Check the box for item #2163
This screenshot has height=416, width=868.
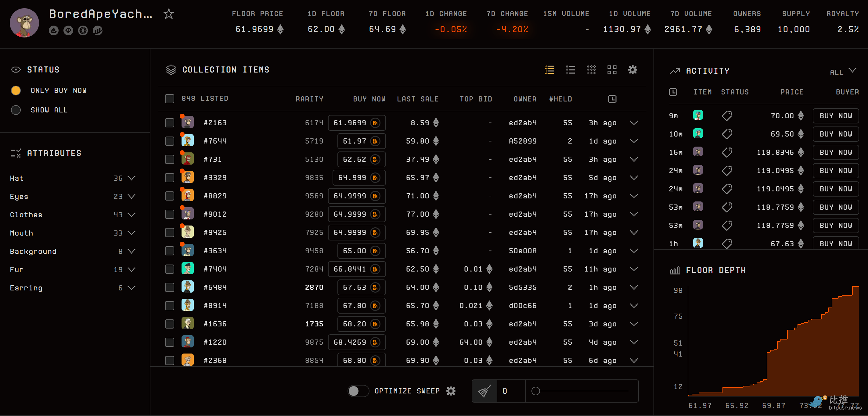pyautogui.click(x=170, y=123)
